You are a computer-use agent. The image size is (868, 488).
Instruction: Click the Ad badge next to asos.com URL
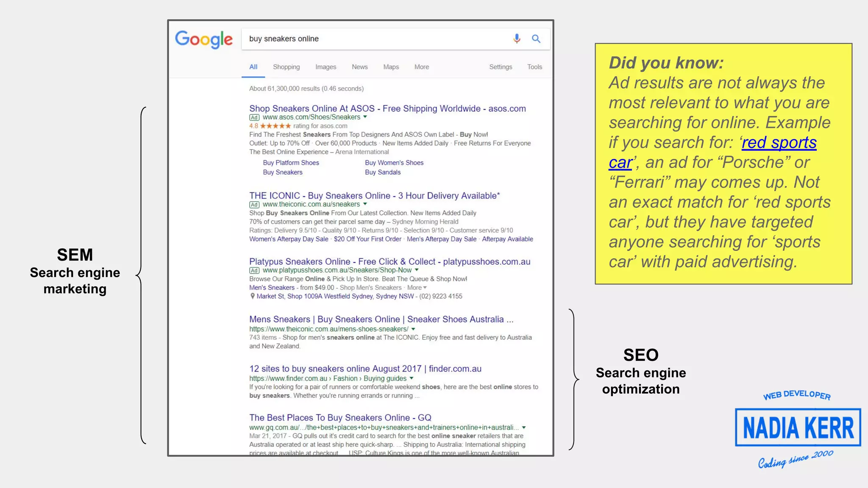coord(254,117)
